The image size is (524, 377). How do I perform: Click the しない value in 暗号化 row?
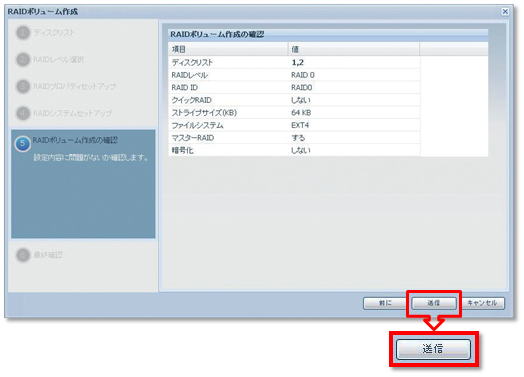click(x=301, y=150)
